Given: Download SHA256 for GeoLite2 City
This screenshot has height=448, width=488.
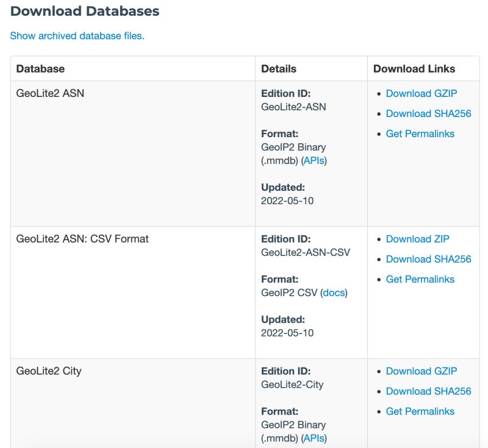Looking at the screenshot, I should [428, 391].
